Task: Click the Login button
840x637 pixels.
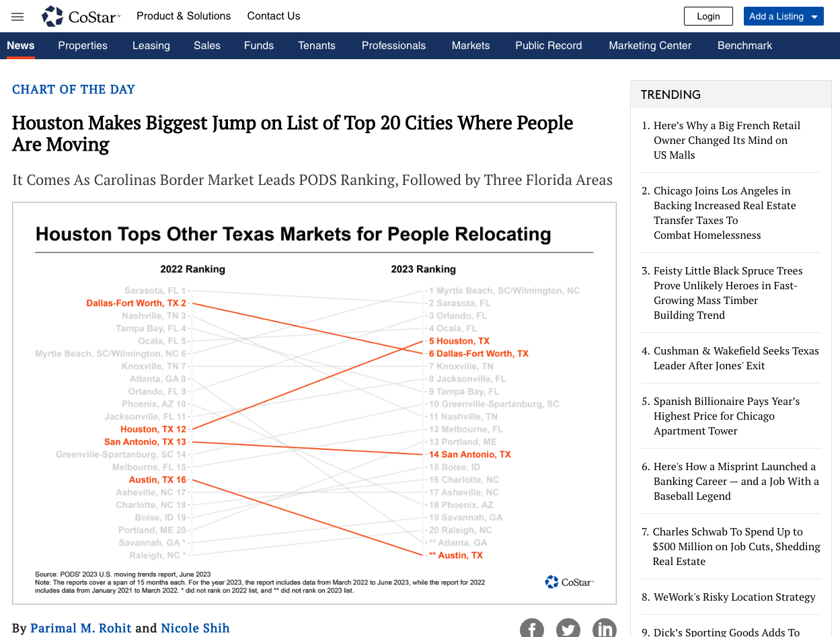Action: (708, 16)
